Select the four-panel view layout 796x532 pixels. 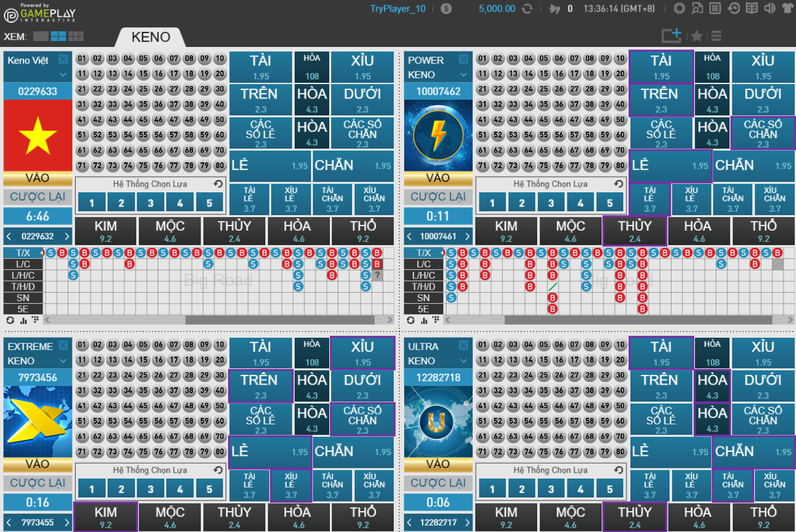click(58, 37)
